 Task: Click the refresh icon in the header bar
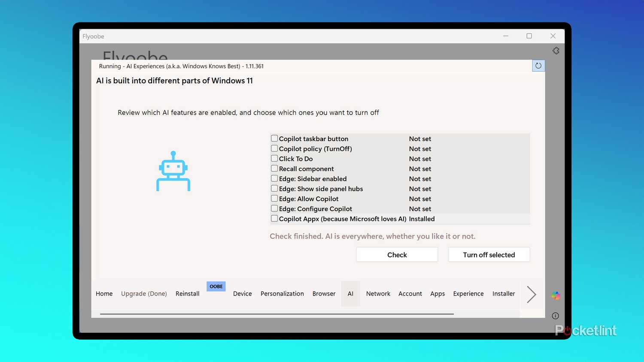(538, 66)
